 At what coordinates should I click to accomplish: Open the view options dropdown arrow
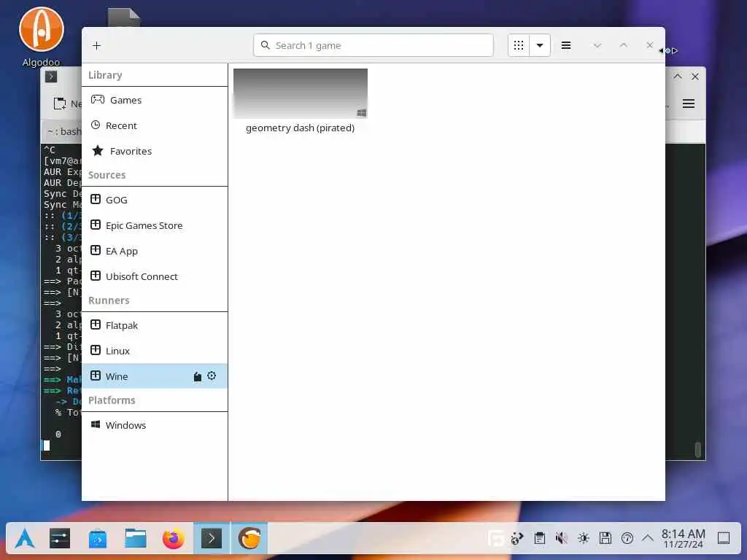pyautogui.click(x=540, y=46)
